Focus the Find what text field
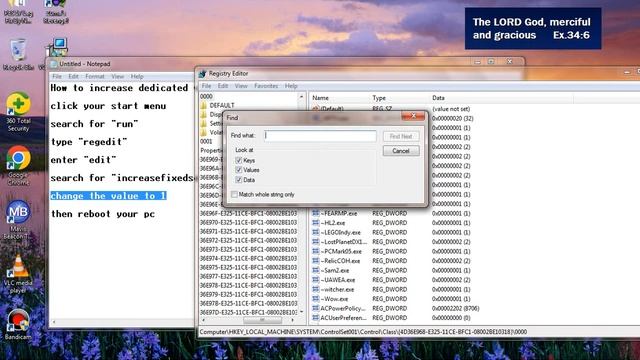This screenshot has width=640, height=360. point(320,136)
